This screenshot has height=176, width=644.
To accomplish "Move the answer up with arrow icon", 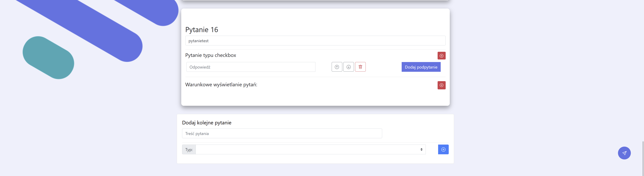I will coord(337,67).
